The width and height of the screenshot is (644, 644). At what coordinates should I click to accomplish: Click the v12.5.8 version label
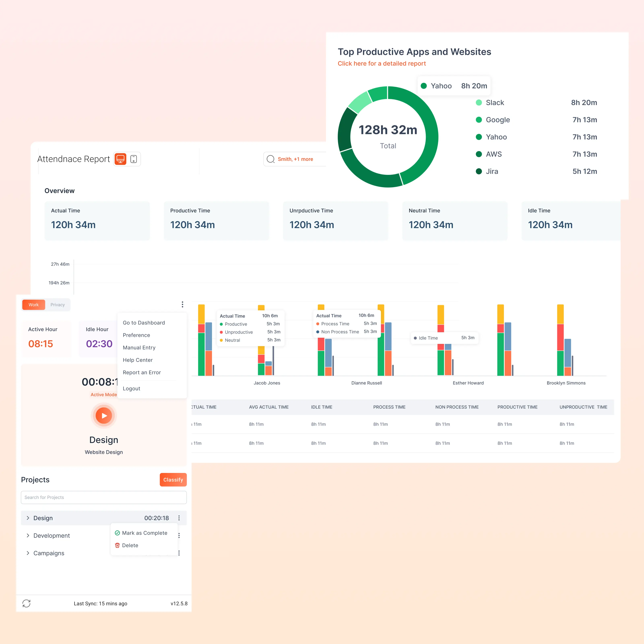[x=179, y=604]
